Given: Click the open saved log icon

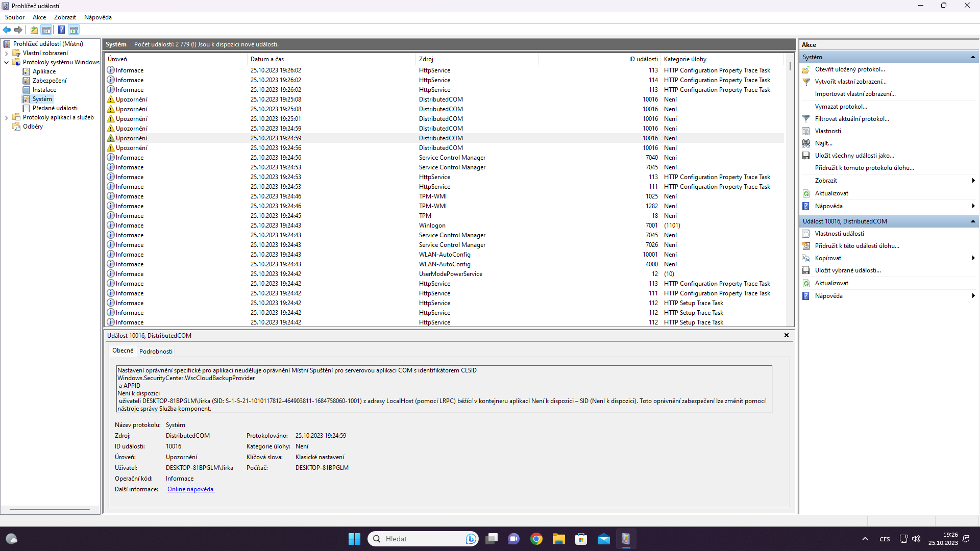Looking at the screenshot, I should [x=806, y=69].
